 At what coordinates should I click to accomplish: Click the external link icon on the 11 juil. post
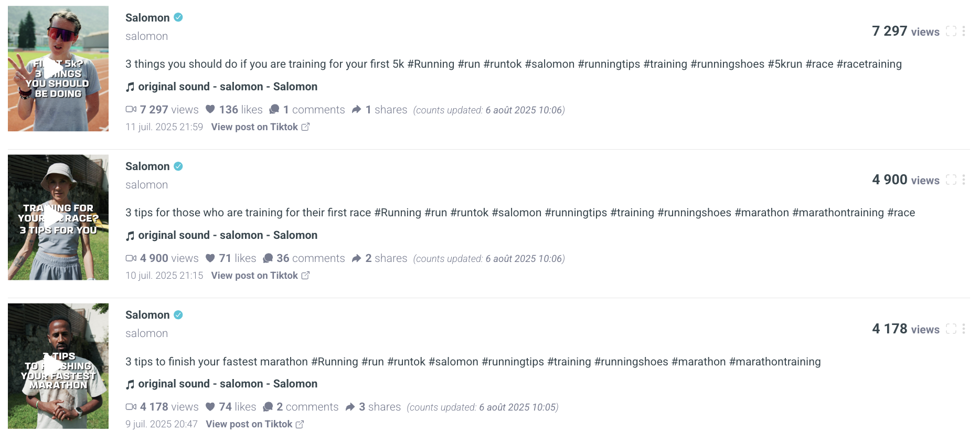coord(305,127)
